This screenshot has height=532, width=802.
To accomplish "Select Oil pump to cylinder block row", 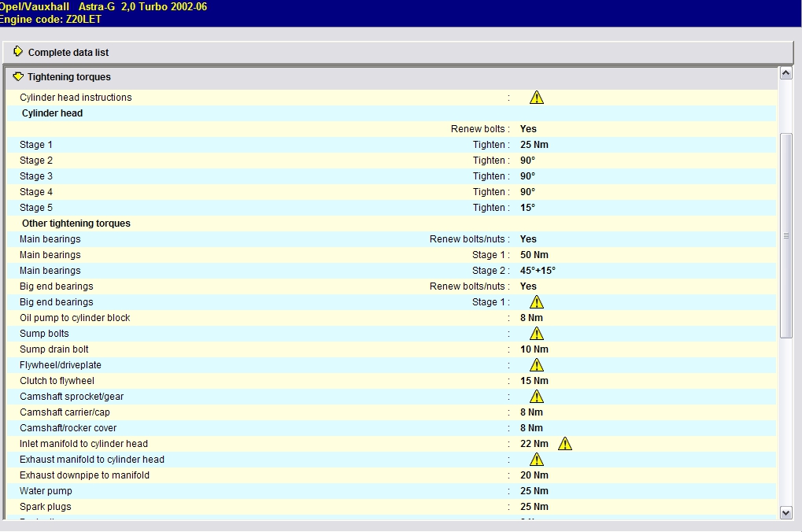I will coord(391,318).
